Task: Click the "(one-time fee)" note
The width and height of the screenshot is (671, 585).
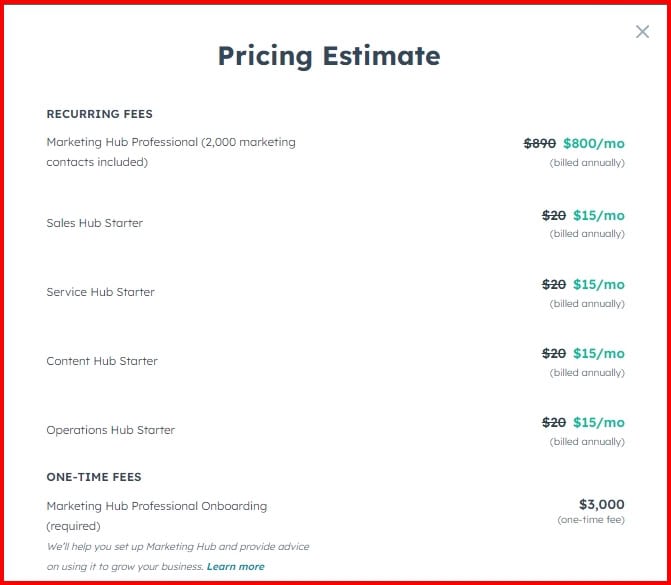Action: (591, 520)
